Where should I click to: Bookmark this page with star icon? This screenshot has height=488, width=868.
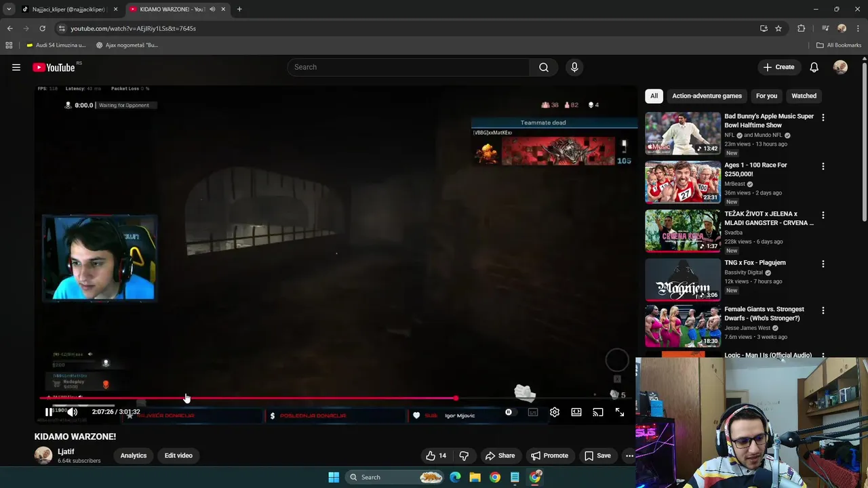click(x=778, y=28)
